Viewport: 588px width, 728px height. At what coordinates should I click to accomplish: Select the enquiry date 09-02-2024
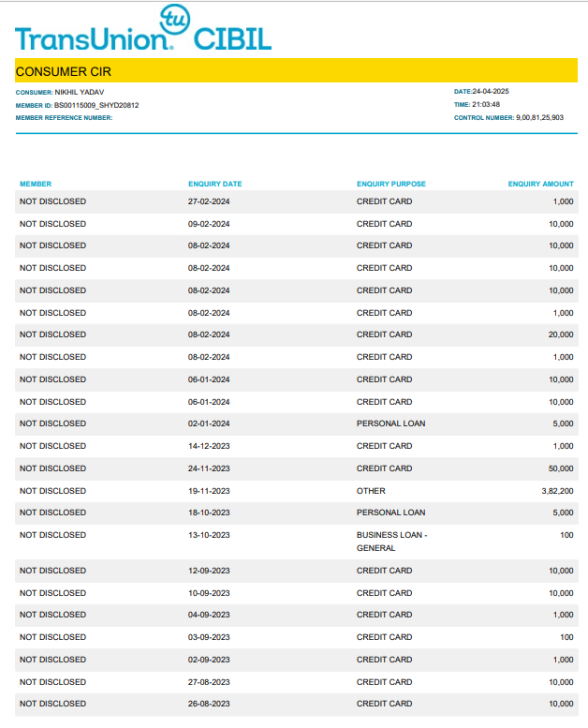(209, 224)
